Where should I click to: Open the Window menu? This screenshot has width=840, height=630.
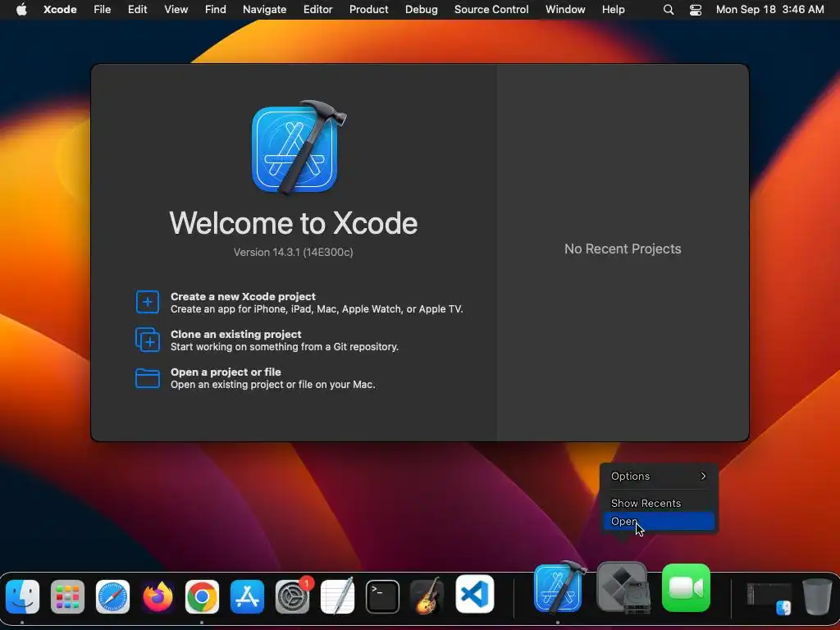click(565, 9)
